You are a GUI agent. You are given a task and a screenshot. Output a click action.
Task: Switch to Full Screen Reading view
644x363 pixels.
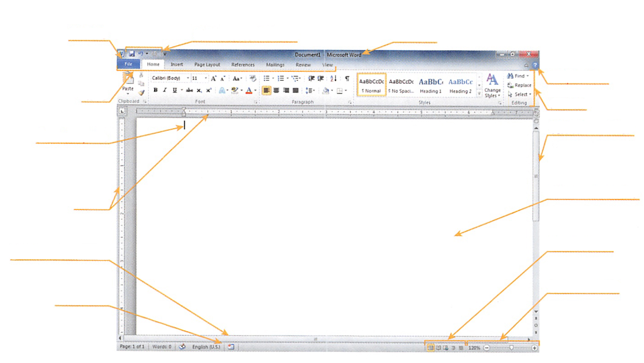pyautogui.click(x=438, y=348)
